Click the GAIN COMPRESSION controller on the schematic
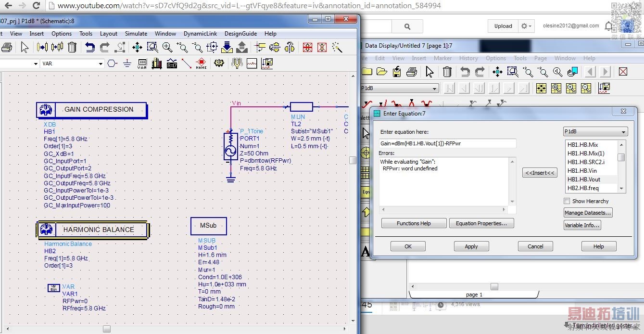The height and width of the screenshot is (334, 644). click(92, 110)
